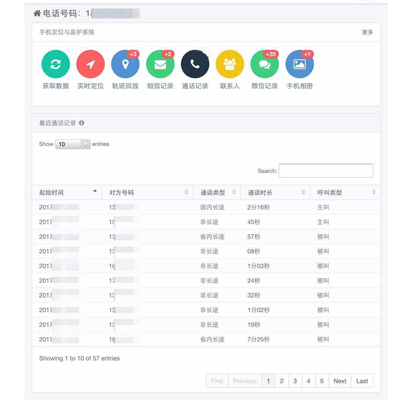Select the 2分16秒 call record row
This screenshot has width=400, height=400.
coord(206,207)
